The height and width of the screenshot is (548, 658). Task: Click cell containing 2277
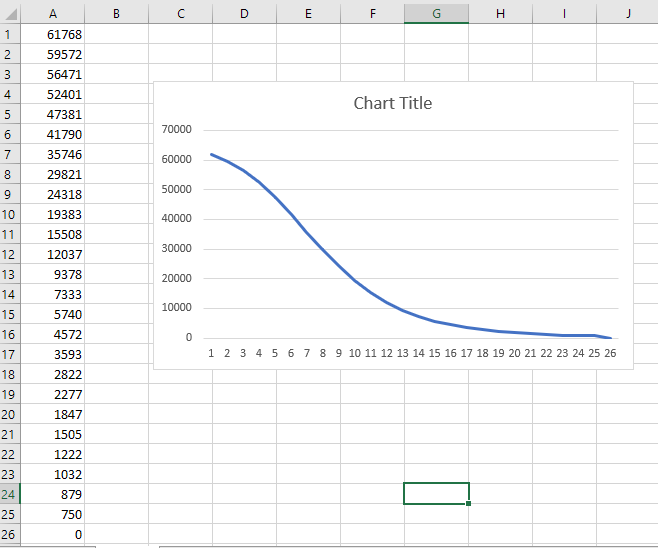52,394
